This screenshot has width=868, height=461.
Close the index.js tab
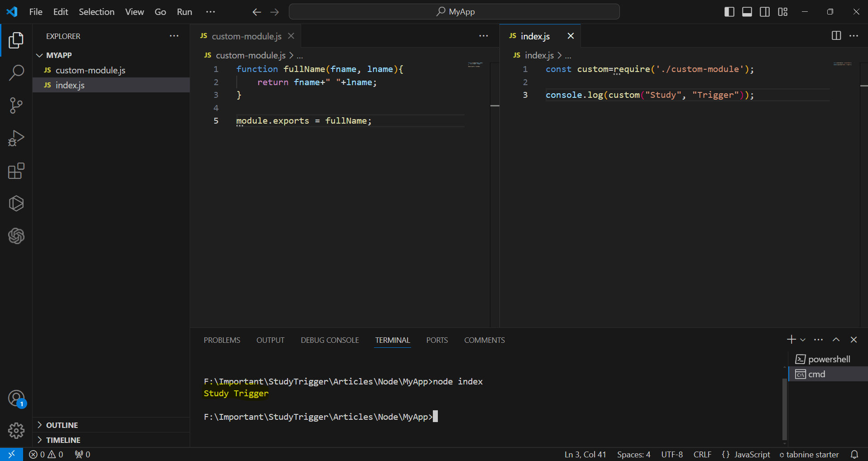571,36
